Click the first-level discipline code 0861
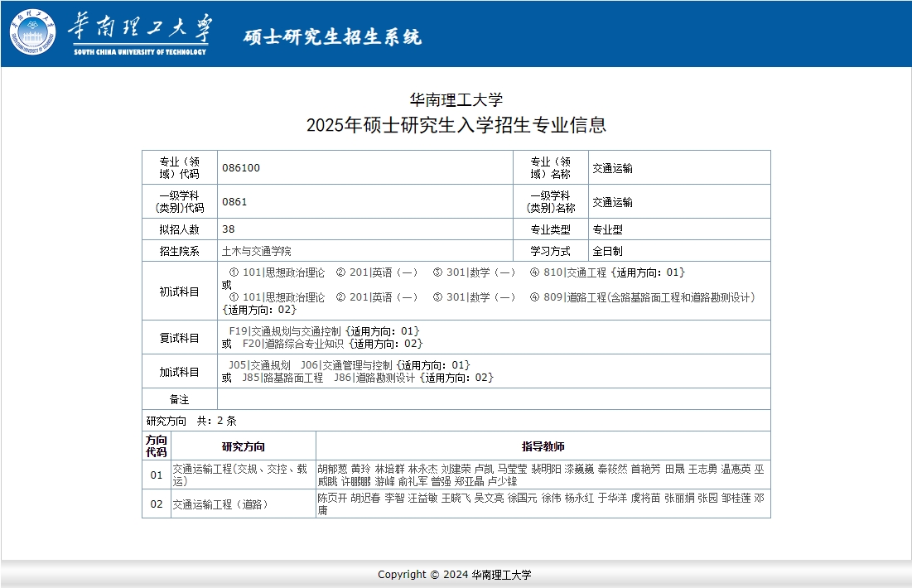 pos(234,202)
